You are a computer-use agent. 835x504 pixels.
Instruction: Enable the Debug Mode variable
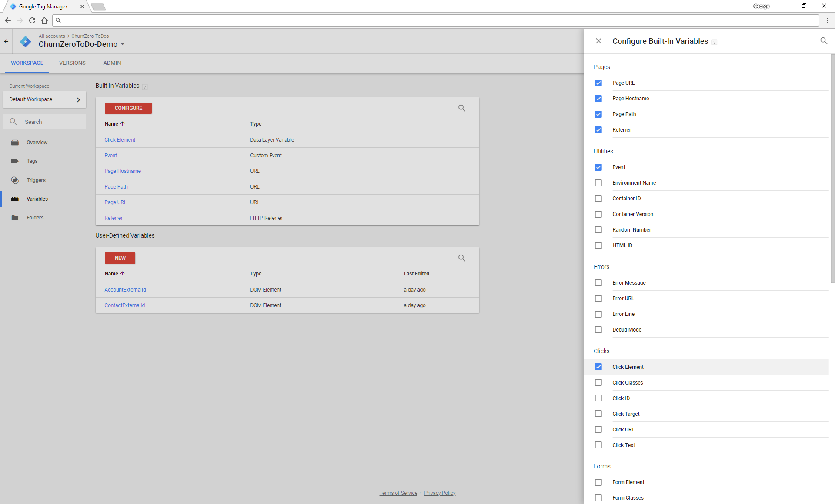[598, 330]
